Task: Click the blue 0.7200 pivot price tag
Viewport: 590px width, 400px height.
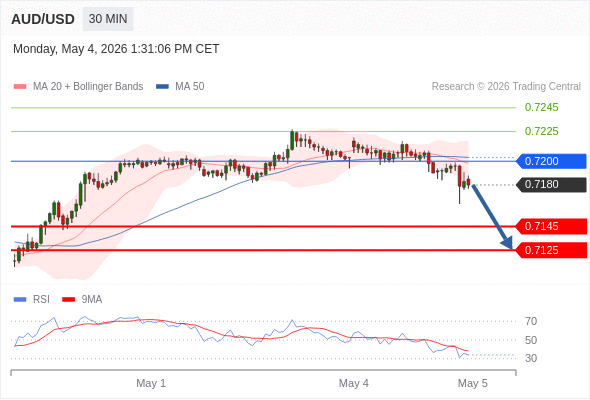Action: tap(551, 161)
